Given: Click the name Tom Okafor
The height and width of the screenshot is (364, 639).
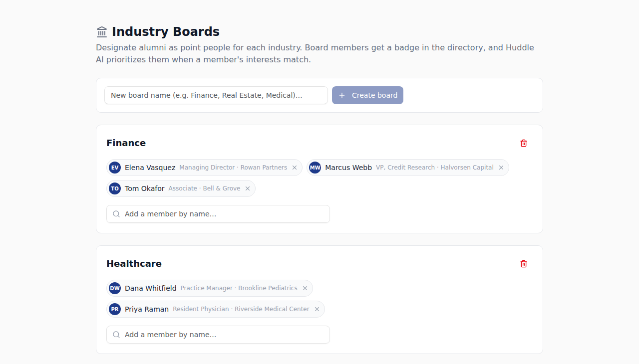Looking at the screenshot, I should click(x=145, y=188).
